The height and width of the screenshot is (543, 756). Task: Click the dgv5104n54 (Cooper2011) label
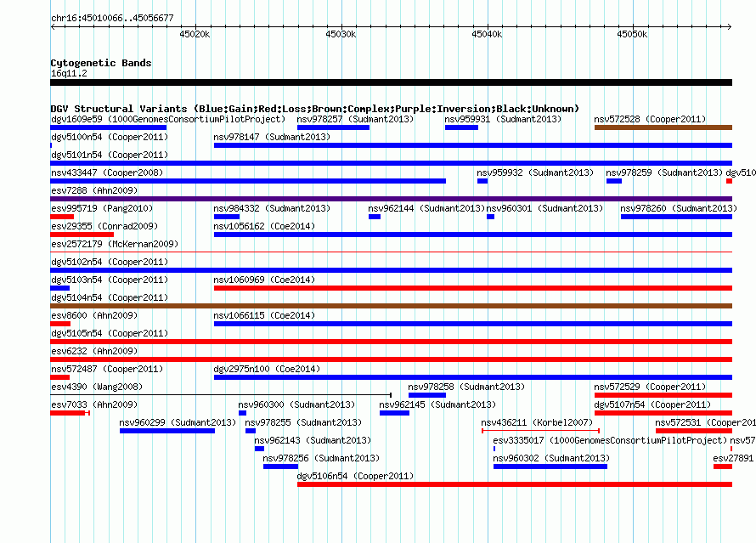click(110, 297)
